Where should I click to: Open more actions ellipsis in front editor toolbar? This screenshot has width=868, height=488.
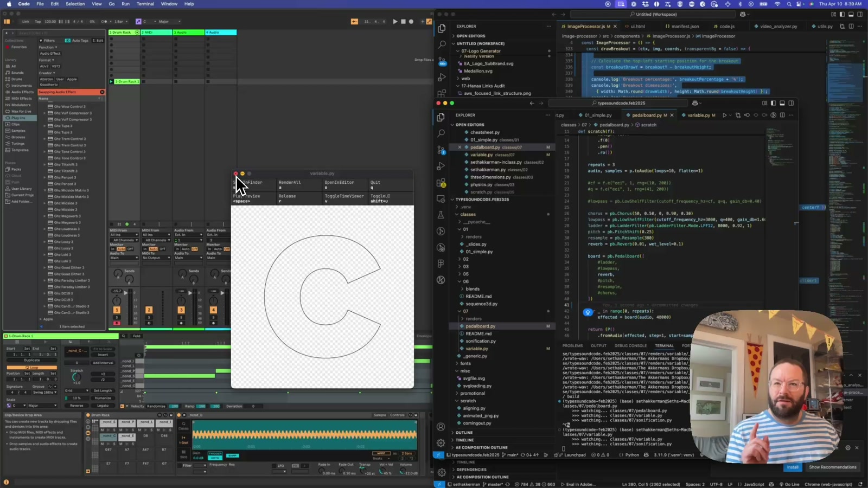pos(791,115)
